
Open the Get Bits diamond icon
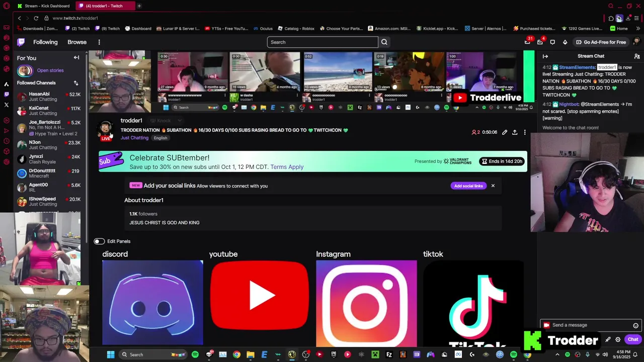click(565, 42)
